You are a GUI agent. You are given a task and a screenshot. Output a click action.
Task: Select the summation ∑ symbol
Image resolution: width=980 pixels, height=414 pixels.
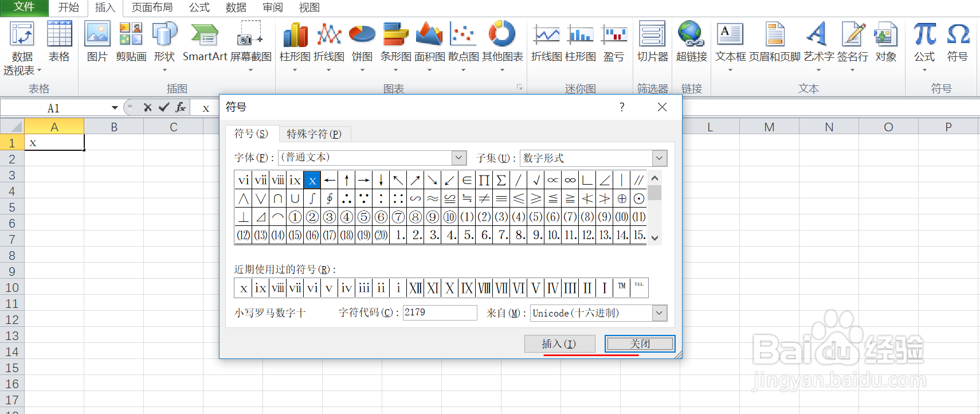[501, 180]
